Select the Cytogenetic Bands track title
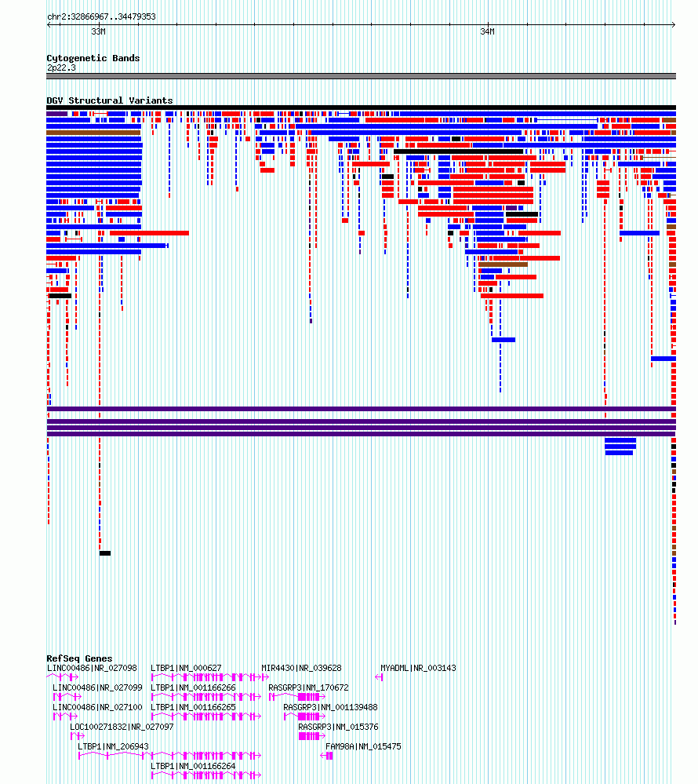Screen dimensions: 698x784 pos(93,58)
